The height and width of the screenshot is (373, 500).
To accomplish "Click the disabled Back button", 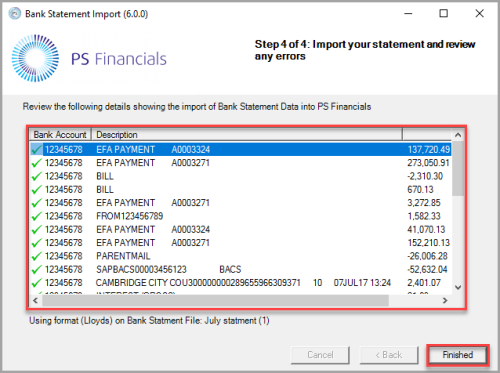I will [389, 355].
